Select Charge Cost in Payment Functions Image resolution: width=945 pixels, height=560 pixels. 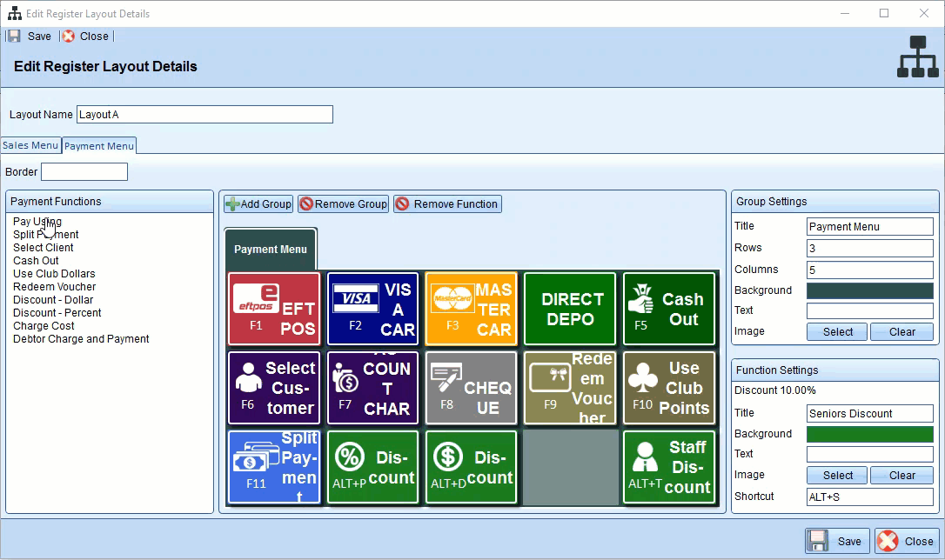coord(44,326)
